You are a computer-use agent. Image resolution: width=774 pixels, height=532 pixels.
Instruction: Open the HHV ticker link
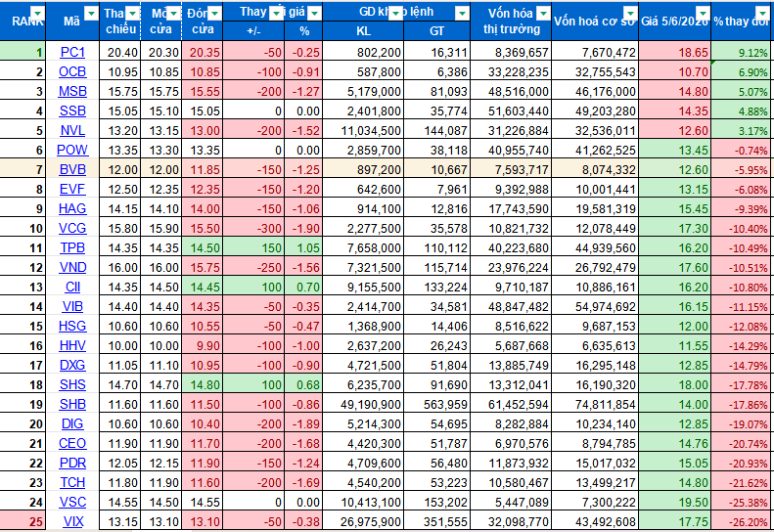pyautogui.click(x=72, y=345)
